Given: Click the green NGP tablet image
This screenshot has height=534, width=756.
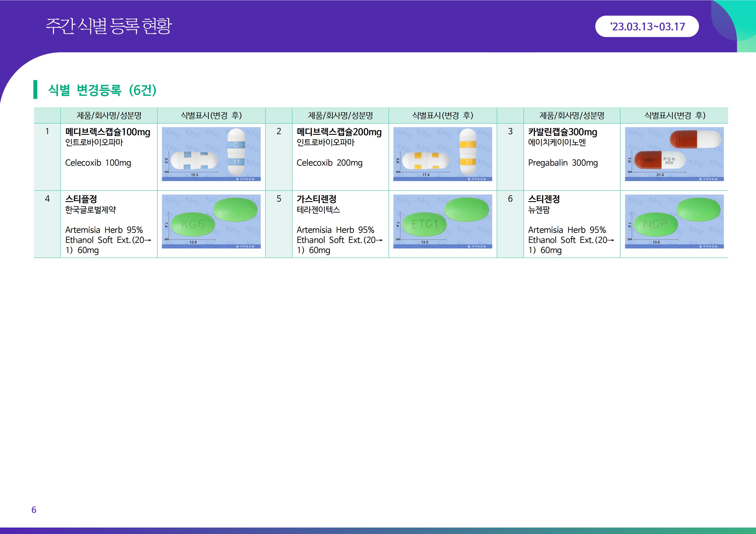Looking at the screenshot, I should click(x=674, y=221).
